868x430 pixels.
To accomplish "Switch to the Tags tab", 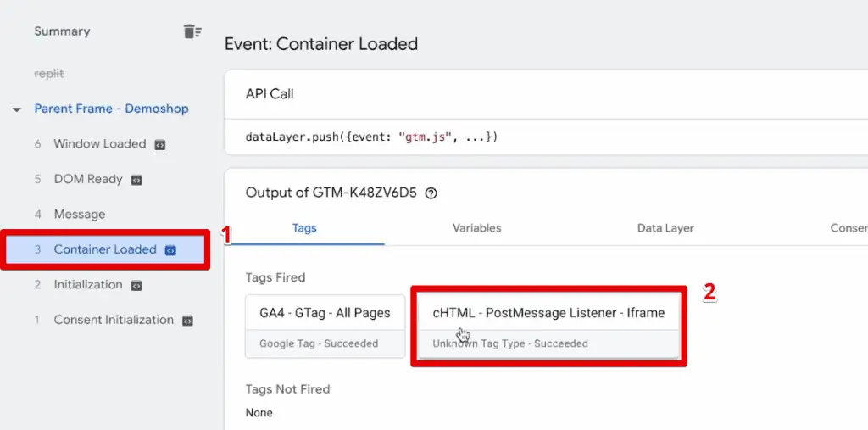I will [304, 228].
